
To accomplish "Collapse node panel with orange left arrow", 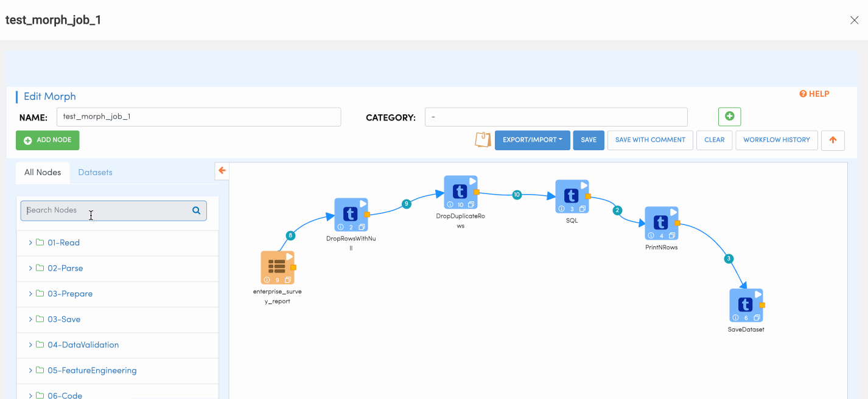I will point(222,171).
